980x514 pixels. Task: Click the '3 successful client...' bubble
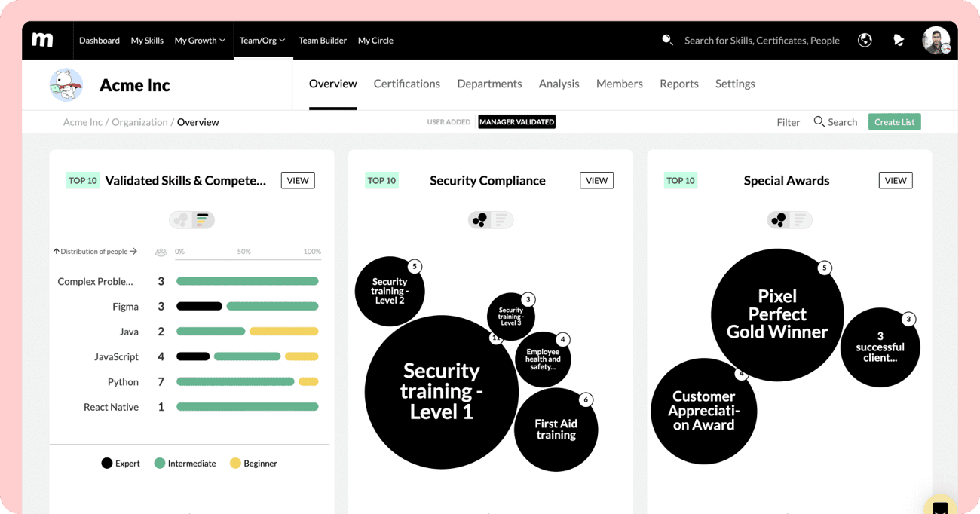(880, 347)
